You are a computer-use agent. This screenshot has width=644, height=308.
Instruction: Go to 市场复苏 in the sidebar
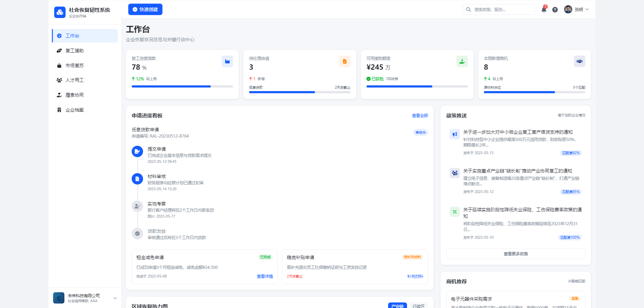point(85,65)
